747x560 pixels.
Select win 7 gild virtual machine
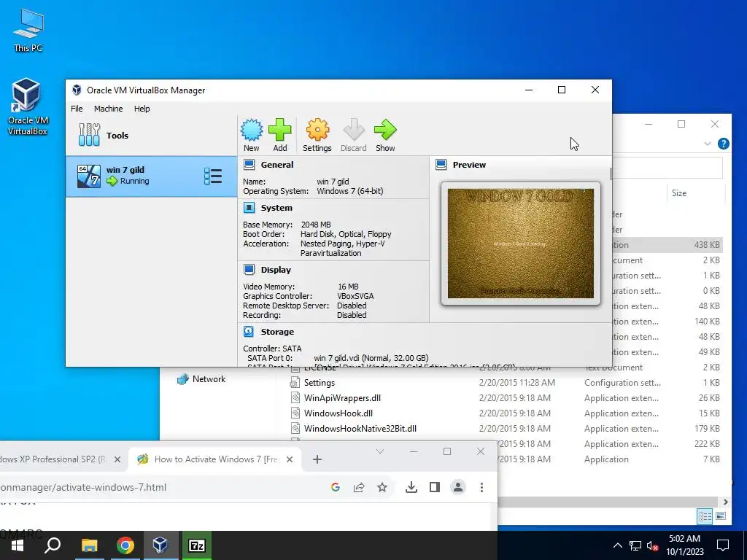(151, 176)
